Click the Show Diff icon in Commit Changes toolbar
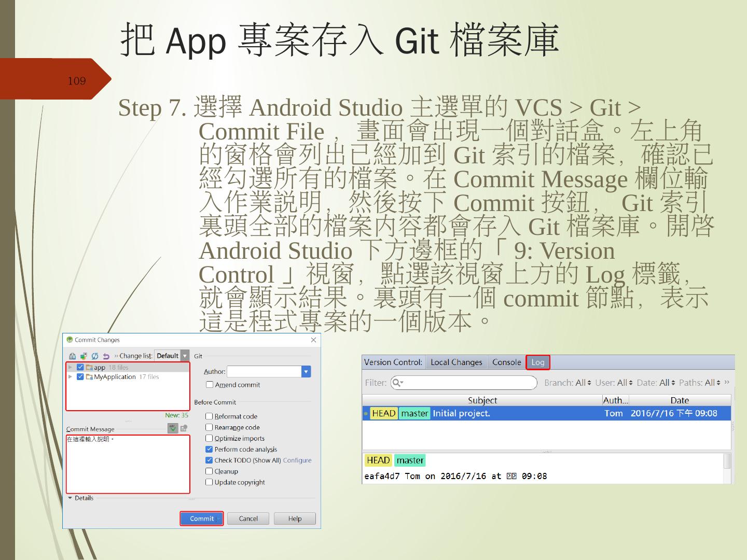Image resolution: width=747 pixels, height=560 pixels. [x=73, y=356]
